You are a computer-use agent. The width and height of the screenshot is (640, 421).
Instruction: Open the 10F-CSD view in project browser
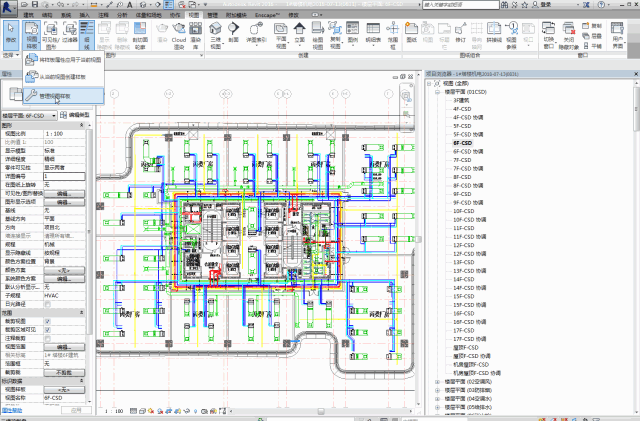pos(463,211)
